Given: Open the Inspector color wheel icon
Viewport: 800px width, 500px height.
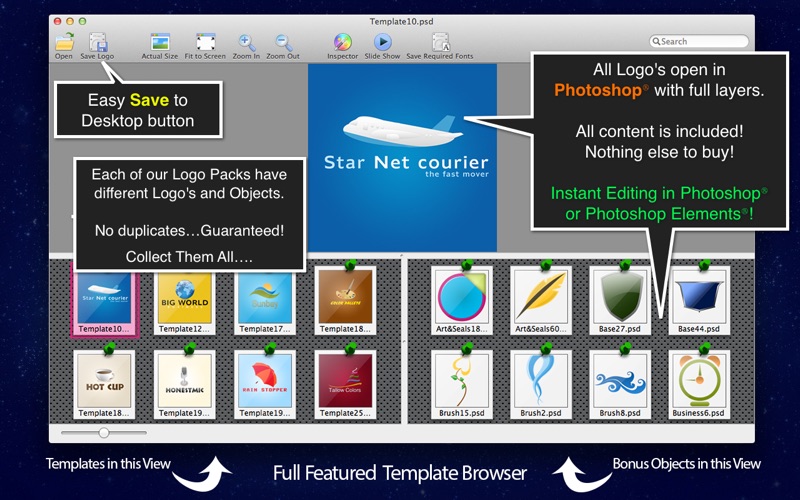Looking at the screenshot, I should [342, 42].
